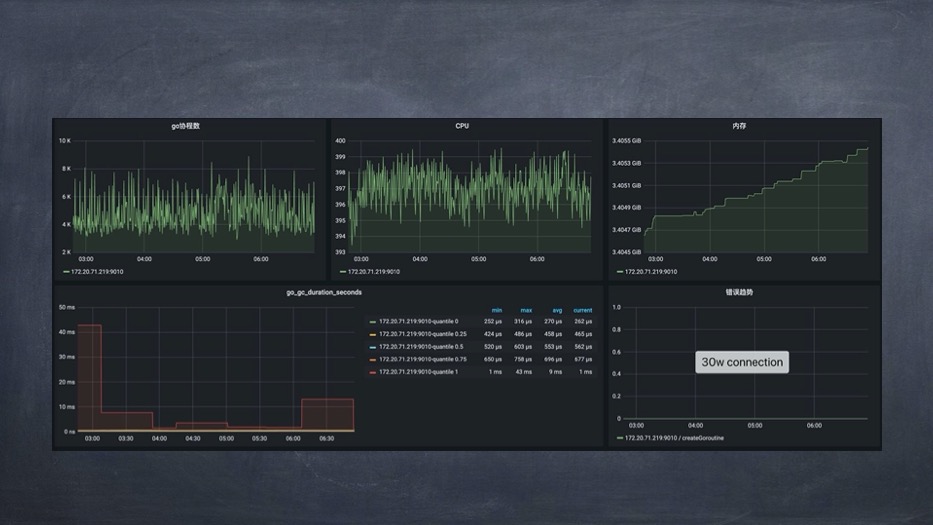Click the 30w connection label
The height and width of the screenshot is (525, 933).
[x=742, y=362]
